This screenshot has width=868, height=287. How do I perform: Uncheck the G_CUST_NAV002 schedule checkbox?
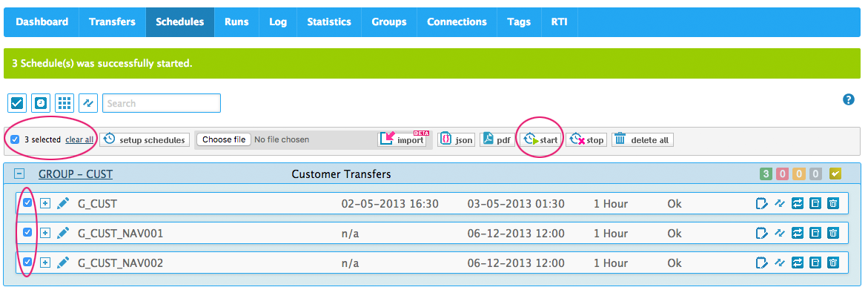[x=27, y=262]
